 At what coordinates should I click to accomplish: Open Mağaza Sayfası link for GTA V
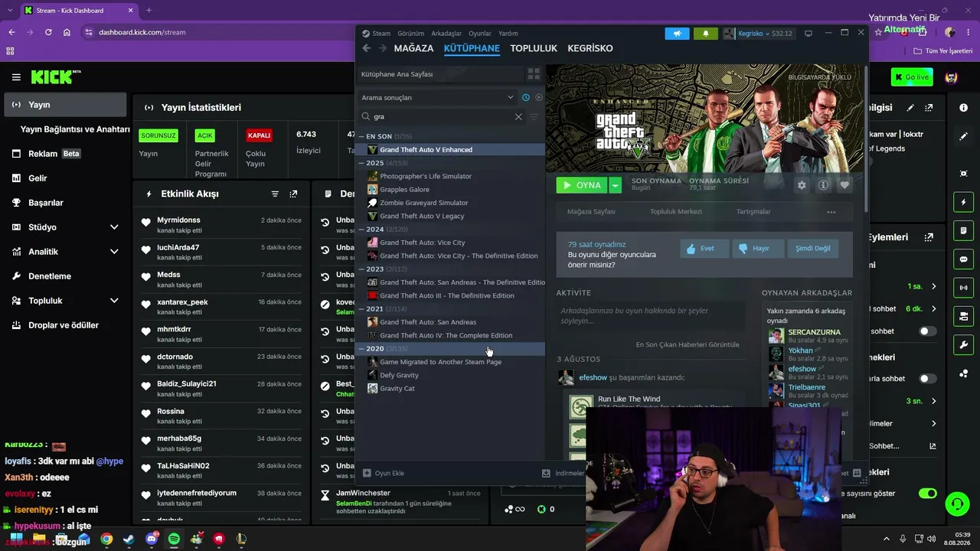[591, 212]
